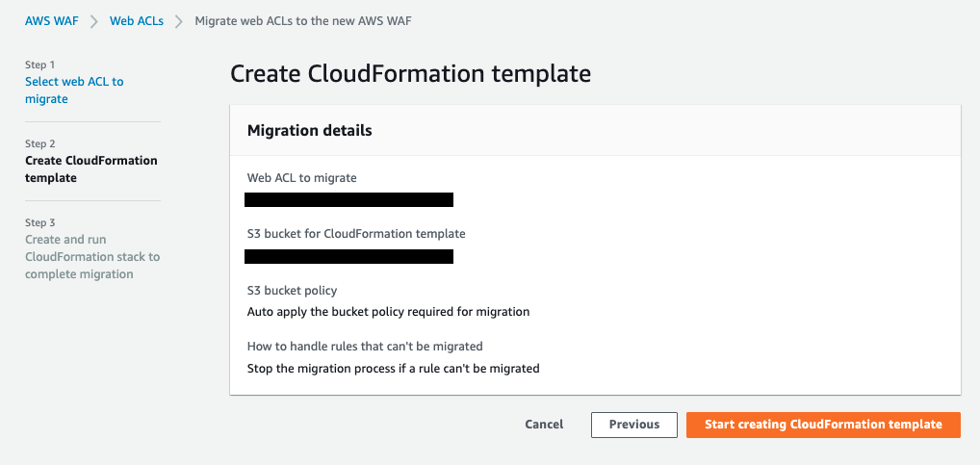Click the chevron after AWS WAF breadcrumb
Screen dimensions: 980x465
tap(94, 21)
